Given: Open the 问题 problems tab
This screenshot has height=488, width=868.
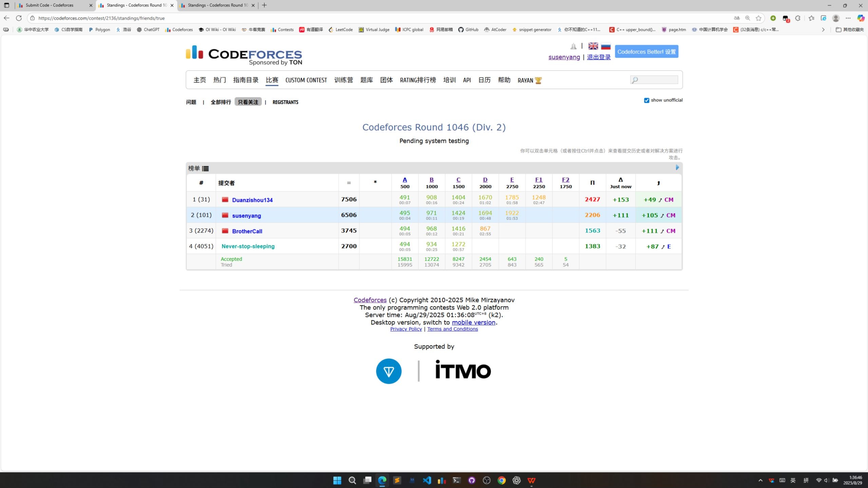Looking at the screenshot, I should coord(191,102).
